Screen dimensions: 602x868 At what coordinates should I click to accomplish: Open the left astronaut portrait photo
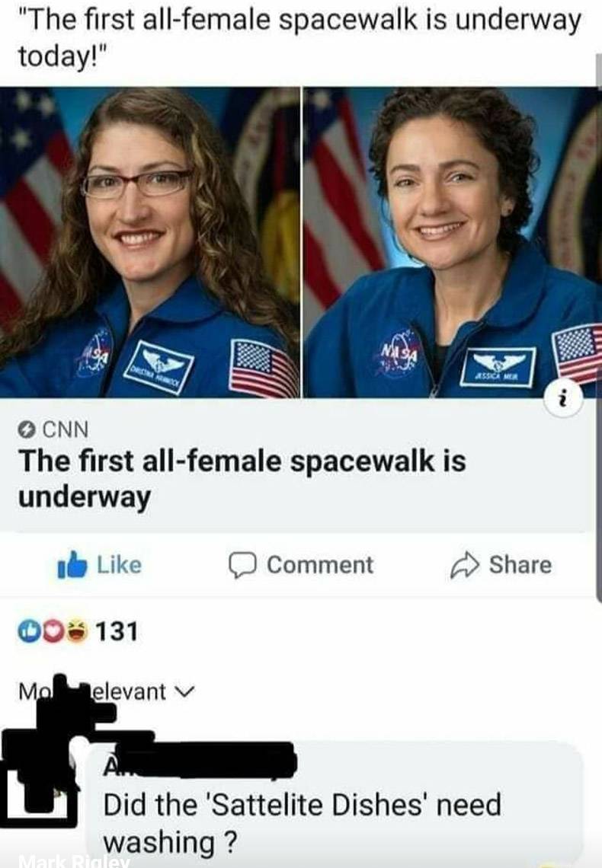point(149,242)
